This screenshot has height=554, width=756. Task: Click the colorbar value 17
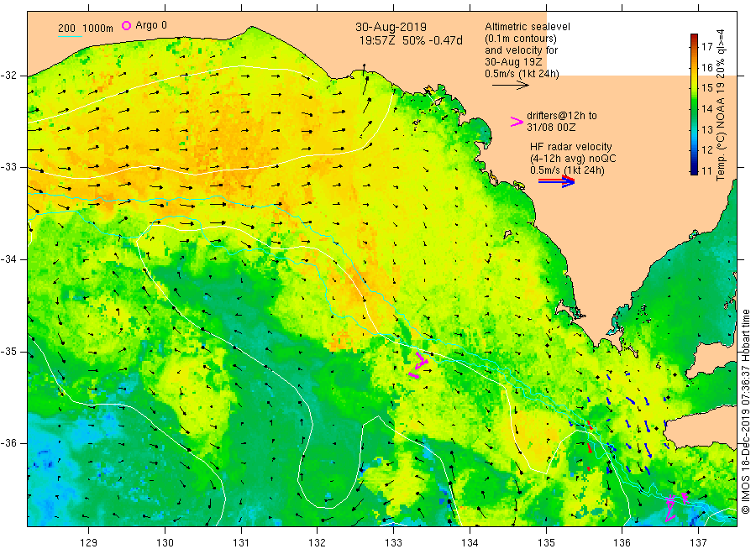point(706,46)
